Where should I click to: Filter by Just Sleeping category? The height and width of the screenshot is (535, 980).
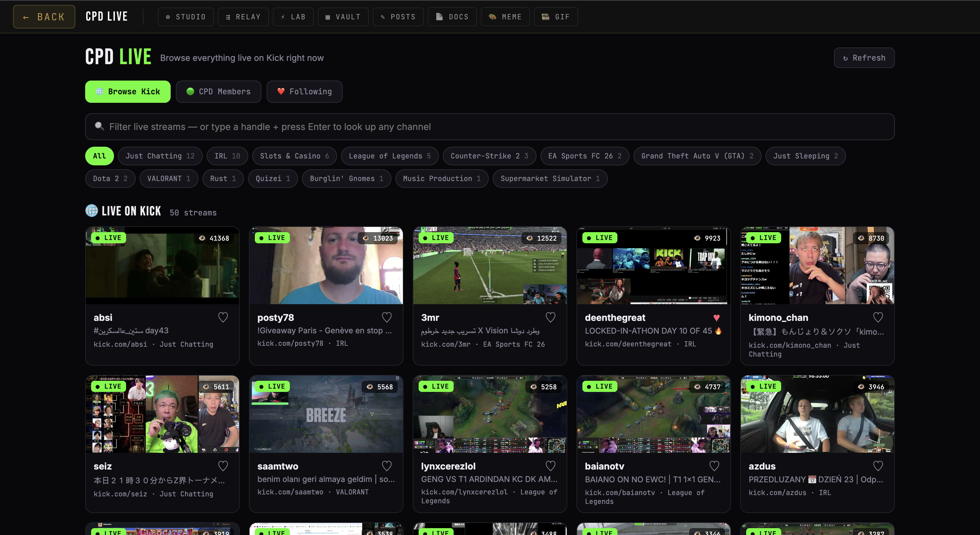(x=806, y=156)
